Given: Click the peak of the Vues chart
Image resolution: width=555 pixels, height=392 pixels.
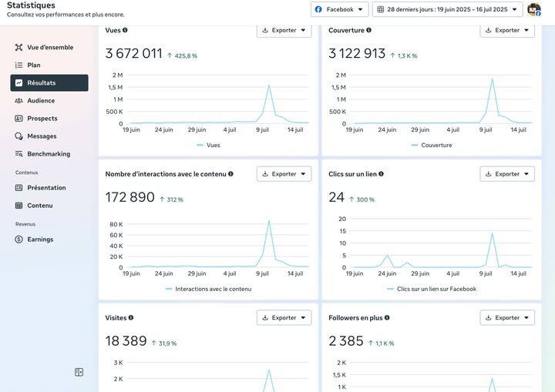Looking at the screenshot, I should (269, 85).
